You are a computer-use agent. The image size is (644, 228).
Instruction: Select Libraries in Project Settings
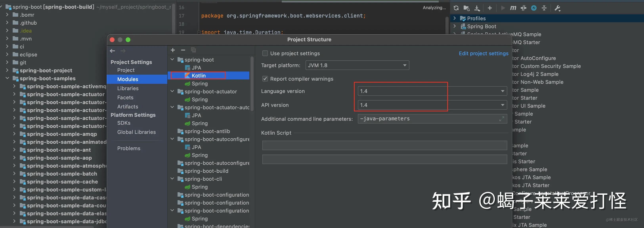tap(128, 88)
